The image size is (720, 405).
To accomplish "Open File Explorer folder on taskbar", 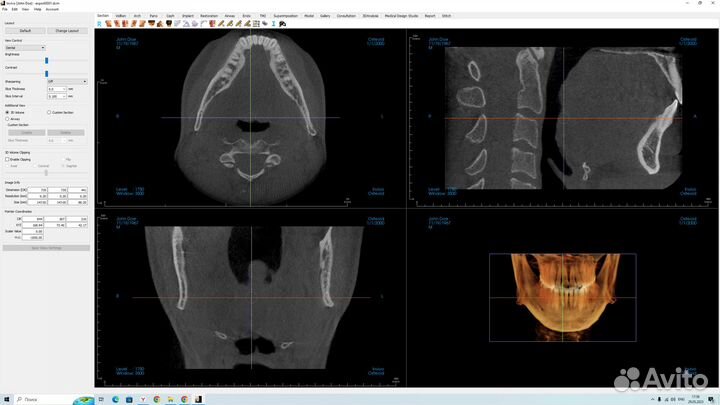I will tap(170, 399).
